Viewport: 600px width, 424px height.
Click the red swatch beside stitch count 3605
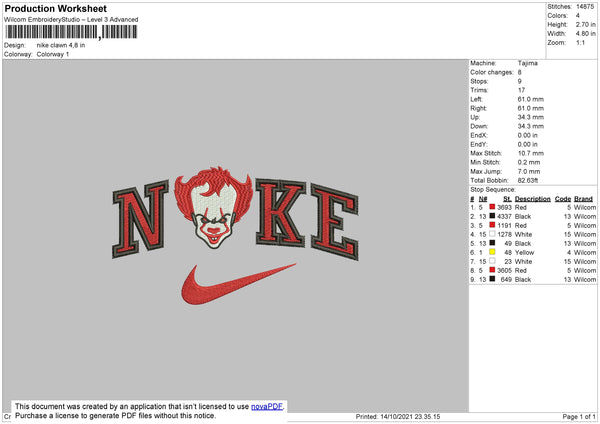[492, 270]
